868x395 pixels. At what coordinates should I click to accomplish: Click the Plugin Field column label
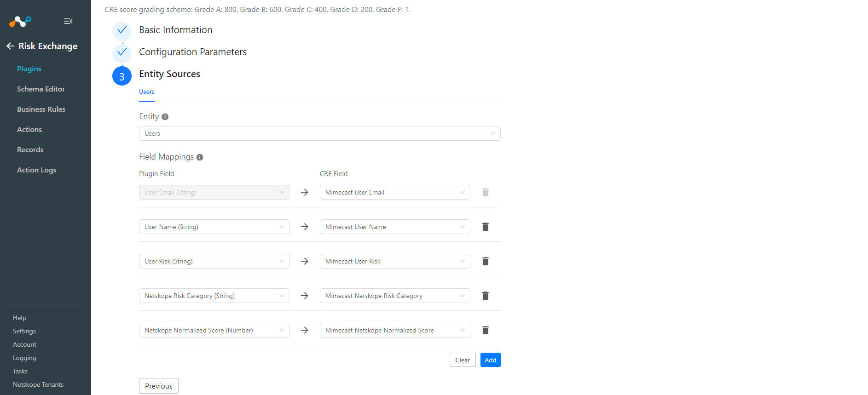156,174
